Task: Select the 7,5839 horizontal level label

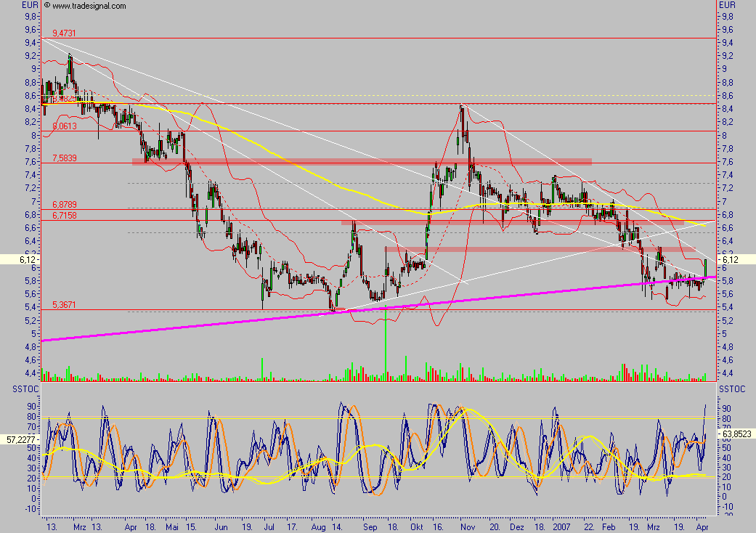Action: click(x=64, y=158)
